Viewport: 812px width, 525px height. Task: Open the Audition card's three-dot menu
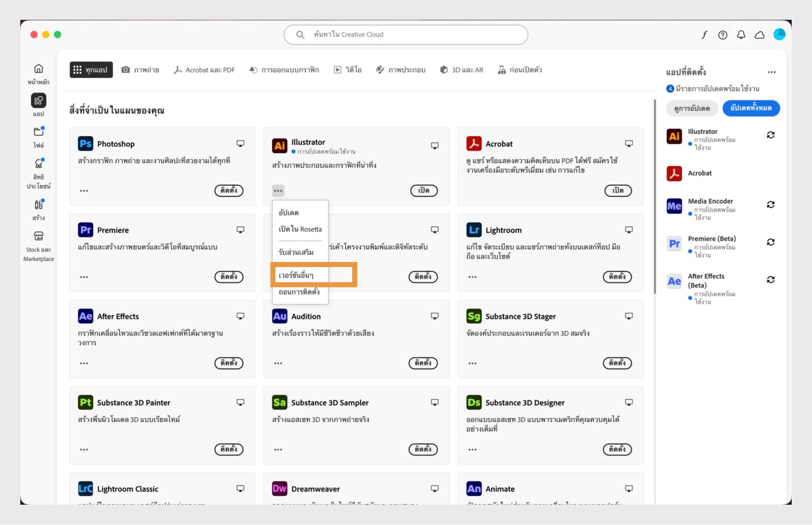(x=278, y=364)
